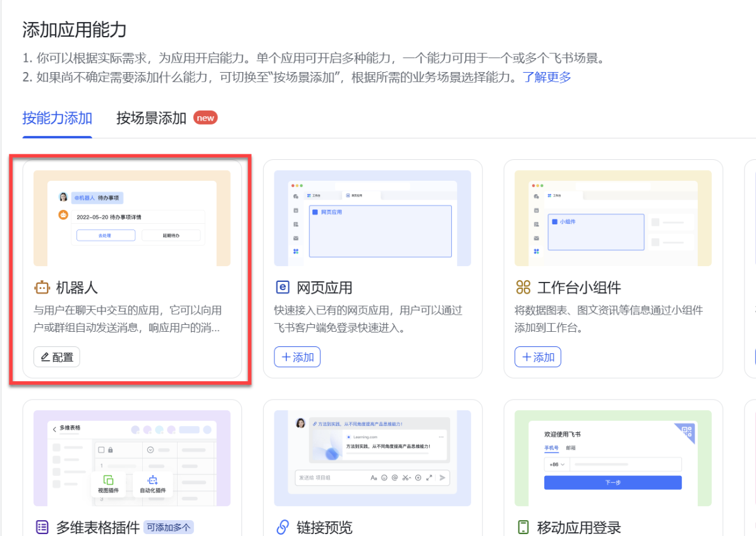The height and width of the screenshot is (536, 756).
Task: Click the 可添加多个 tag
Action: tap(169, 527)
